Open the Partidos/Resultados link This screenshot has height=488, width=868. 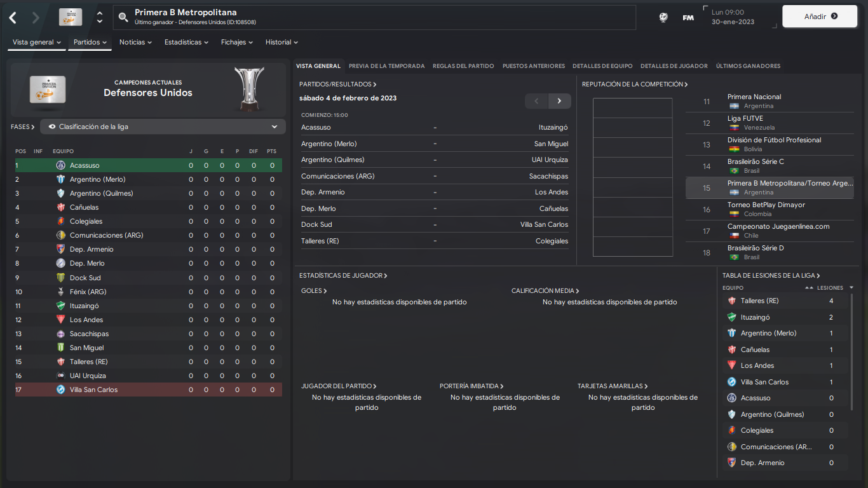click(x=337, y=85)
